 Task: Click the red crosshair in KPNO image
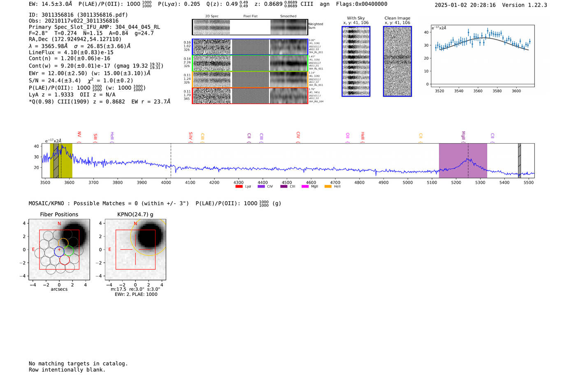coord(135,250)
